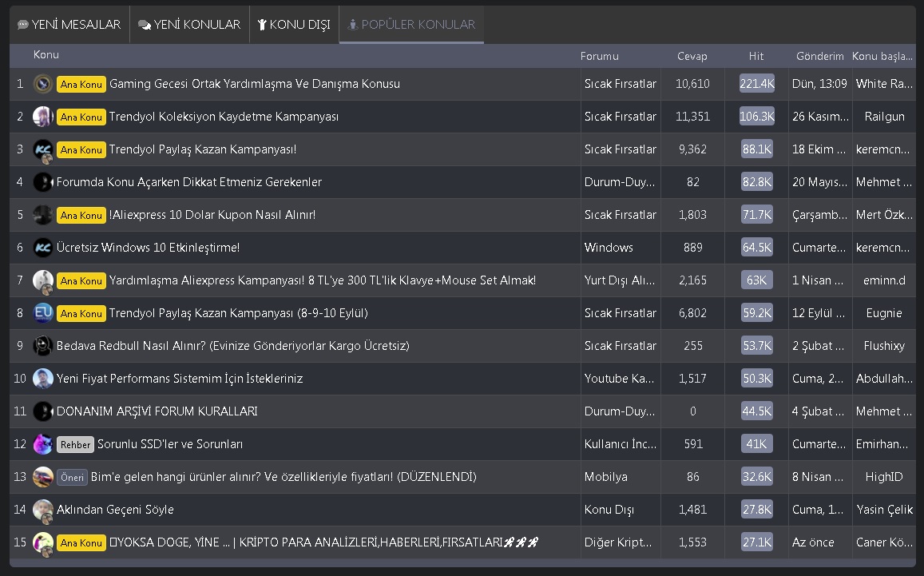Select the Konu Dışı tab

[x=294, y=25]
